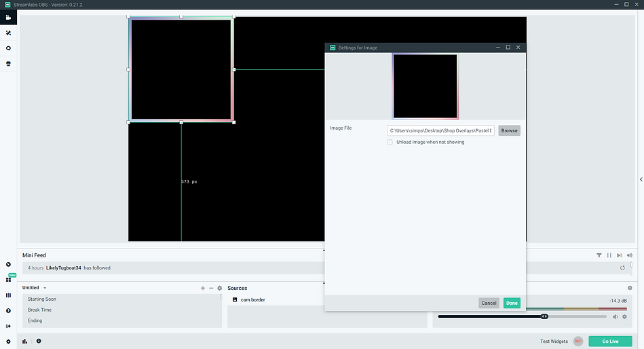
Task: Click LikelyTugboat34 in Mini Feed
Action: pos(64,268)
